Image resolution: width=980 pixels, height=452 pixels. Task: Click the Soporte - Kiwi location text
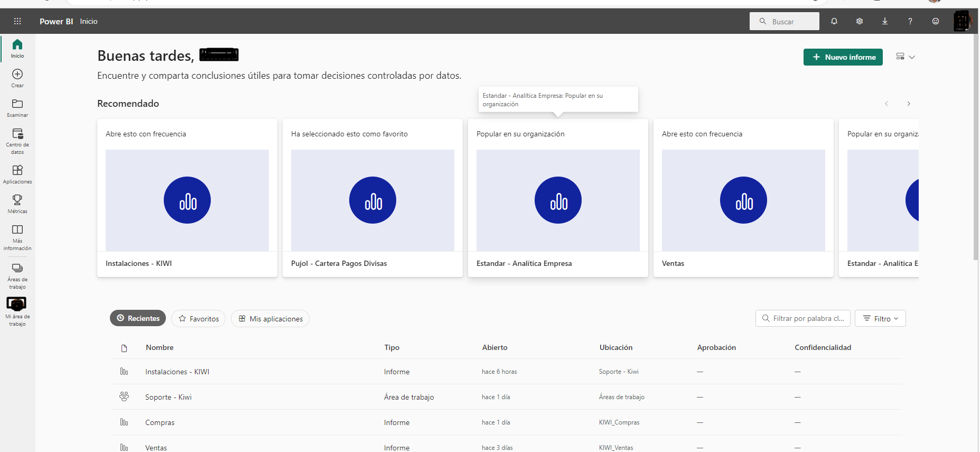point(619,372)
